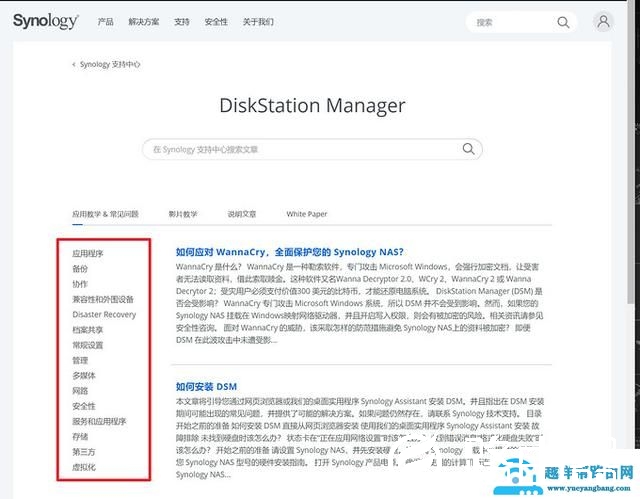Viewport: 640px width, 499px height.
Task: Select the 兼容性和外围设备 category
Action: tap(103, 299)
